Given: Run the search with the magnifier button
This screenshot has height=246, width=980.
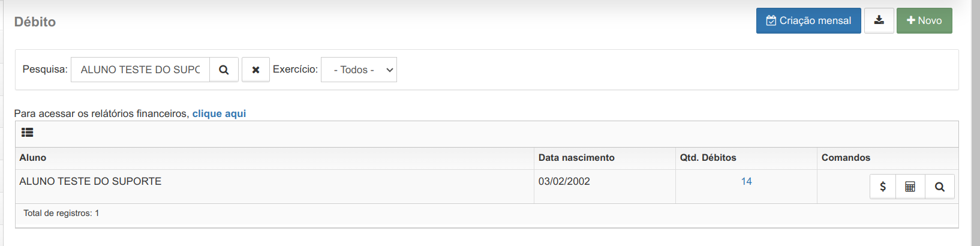Looking at the screenshot, I should tap(224, 70).
